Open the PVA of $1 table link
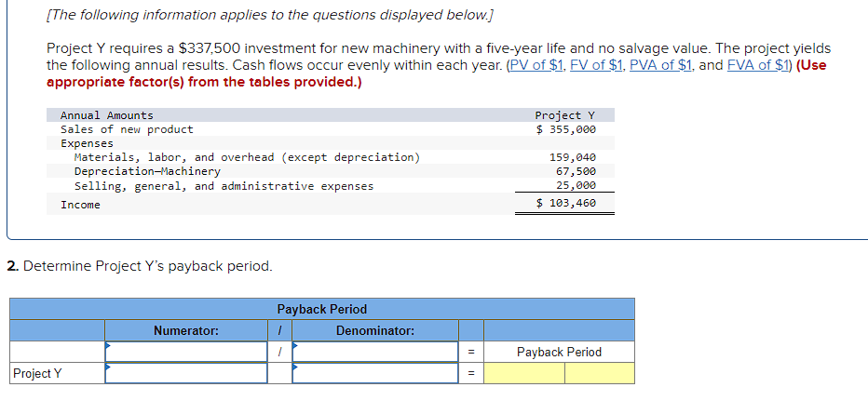The height and width of the screenshot is (414, 868). pyautogui.click(x=661, y=65)
